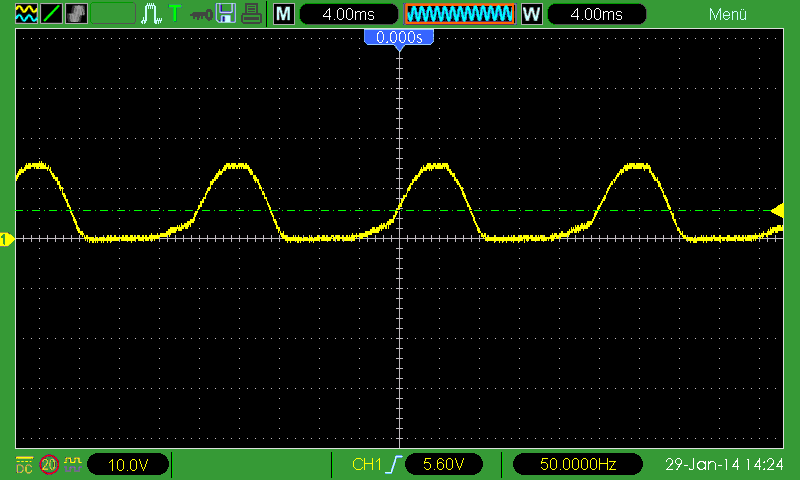
Task: Click the 50.0000Hz frequency readout
Action: point(578,464)
